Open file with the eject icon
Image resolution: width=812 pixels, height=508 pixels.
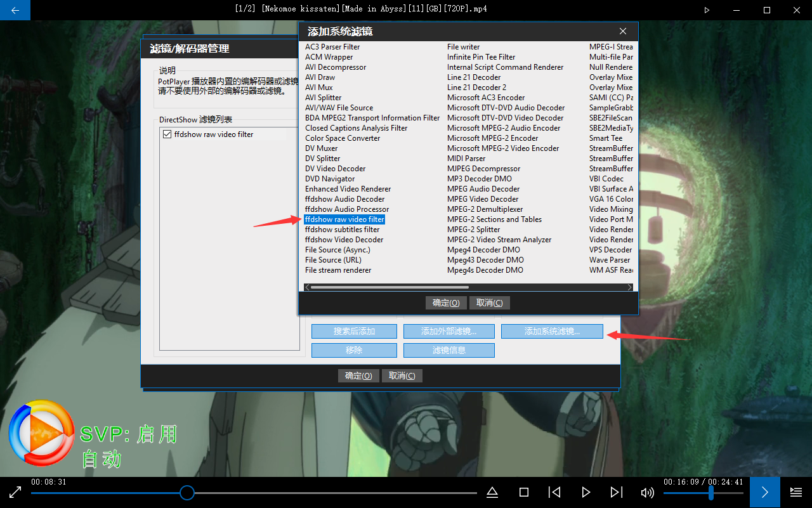click(x=492, y=492)
